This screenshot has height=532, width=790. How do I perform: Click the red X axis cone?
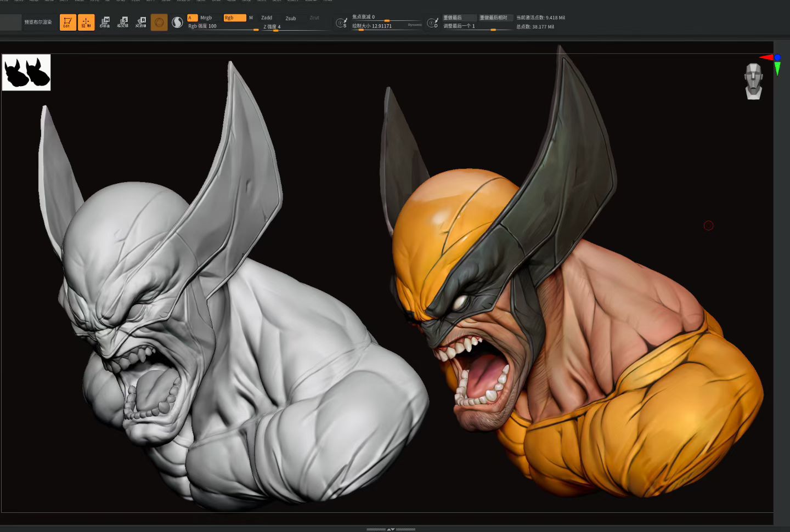coord(766,57)
